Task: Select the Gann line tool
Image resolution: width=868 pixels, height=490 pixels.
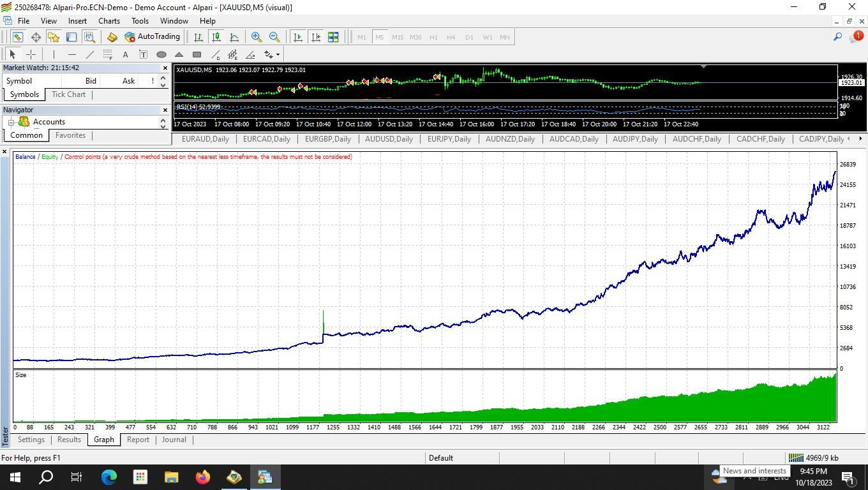Action: [x=214, y=55]
